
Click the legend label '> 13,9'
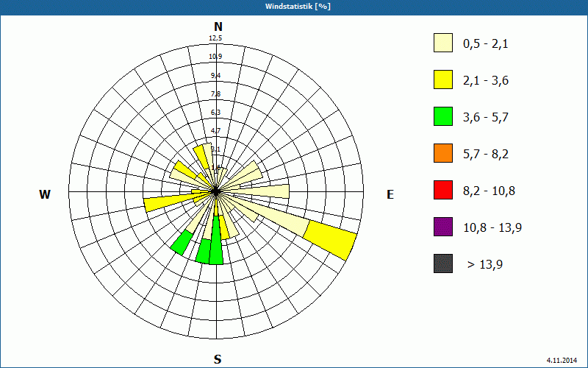tap(485, 265)
